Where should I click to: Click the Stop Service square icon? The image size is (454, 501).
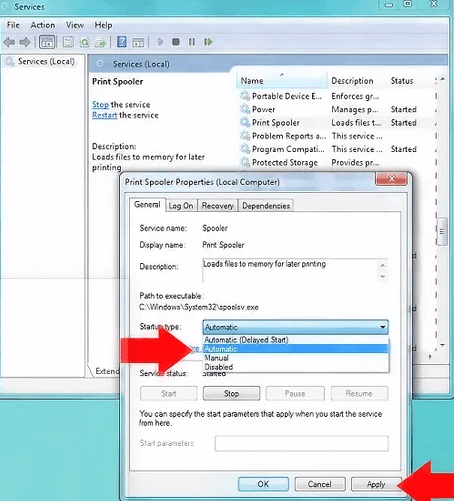tap(176, 42)
